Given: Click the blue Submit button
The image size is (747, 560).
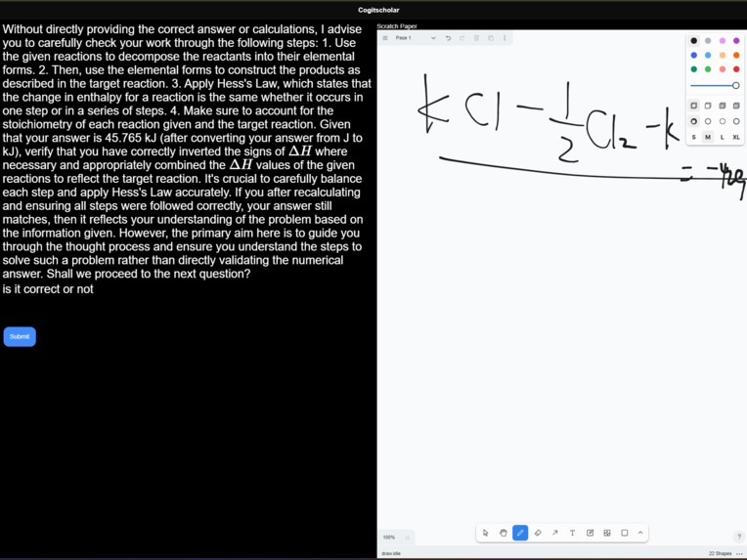Looking at the screenshot, I should click(x=20, y=336).
